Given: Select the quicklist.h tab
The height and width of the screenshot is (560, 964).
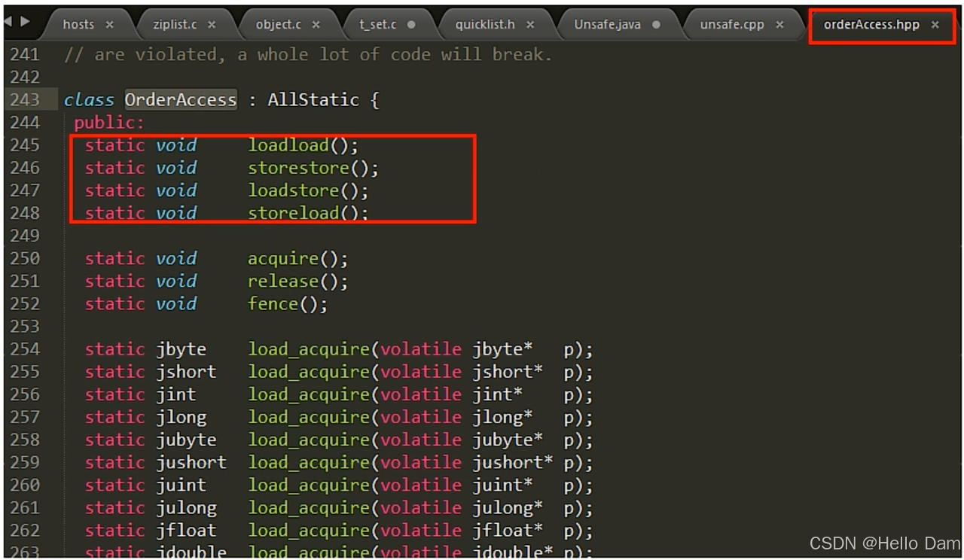Looking at the screenshot, I should click(x=485, y=24).
